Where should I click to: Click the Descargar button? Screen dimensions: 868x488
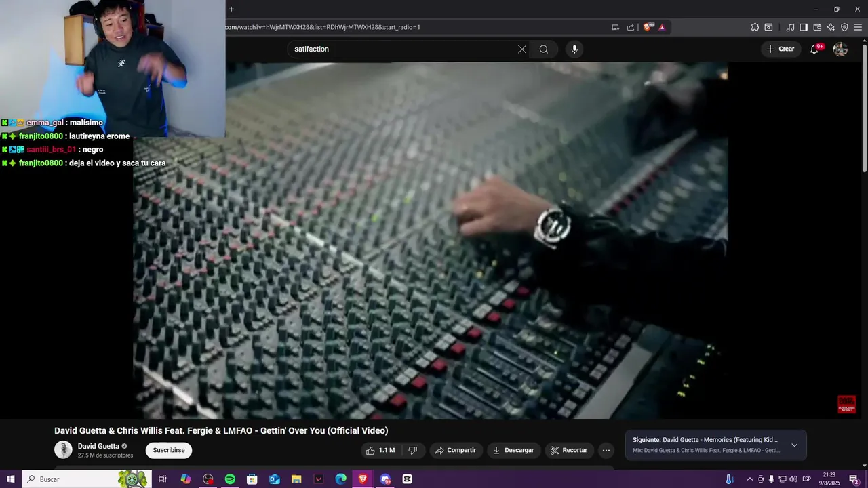(x=513, y=450)
